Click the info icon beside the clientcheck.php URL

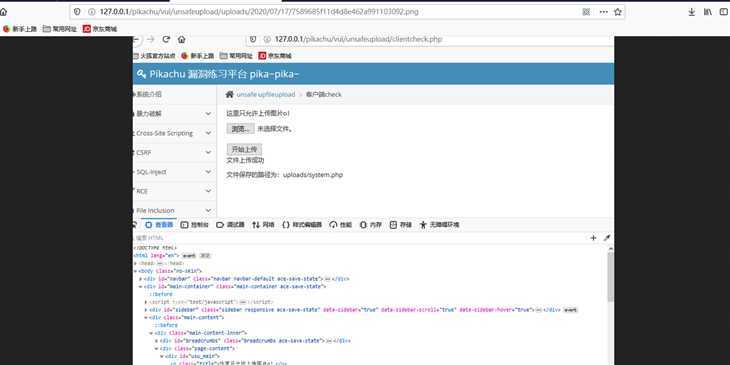click(267, 40)
